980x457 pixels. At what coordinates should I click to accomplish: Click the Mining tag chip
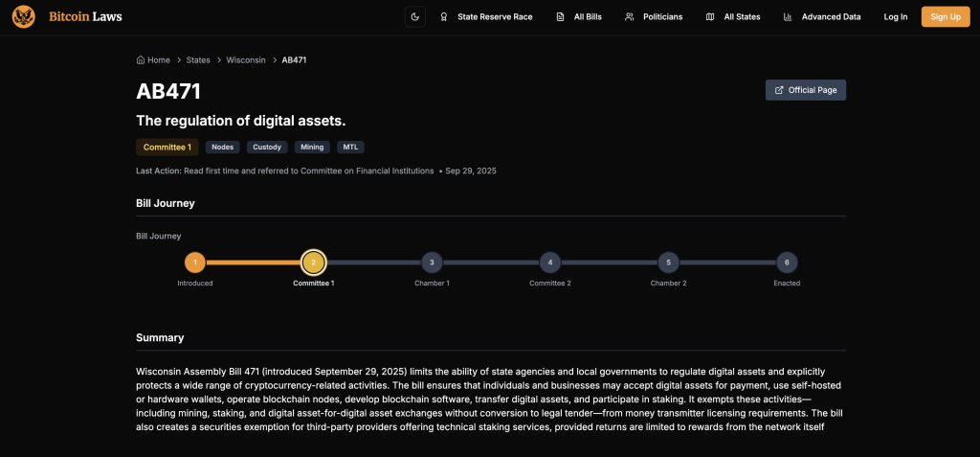click(311, 147)
